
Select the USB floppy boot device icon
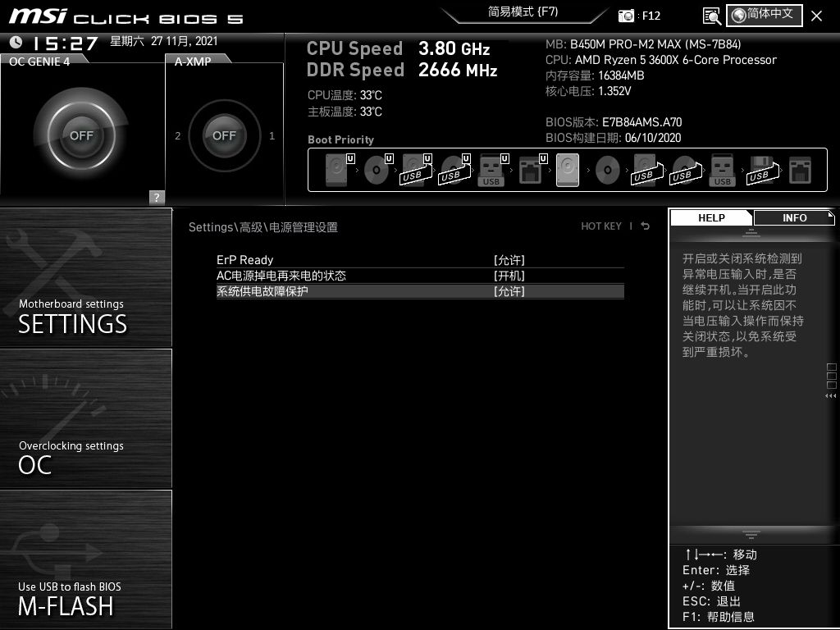[x=762, y=170]
